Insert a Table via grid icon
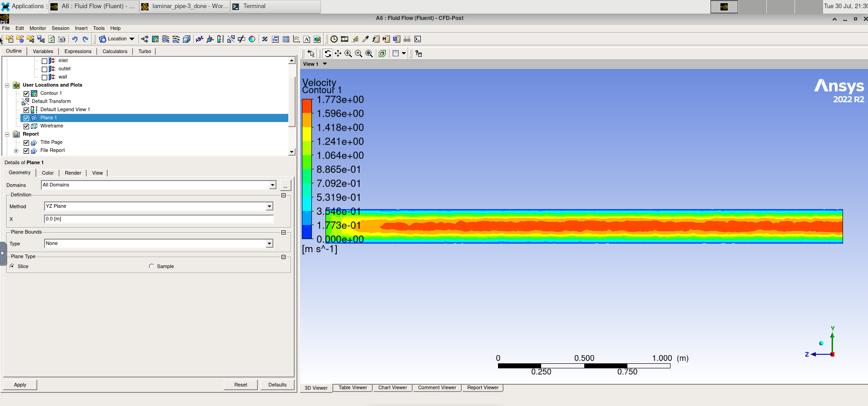Screen dimensions: 868x406 tap(286, 39)
